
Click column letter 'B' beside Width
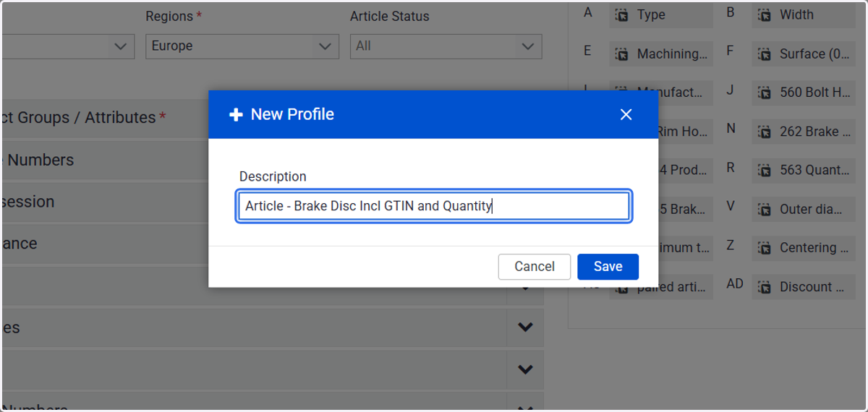click(x=731, y=12)
